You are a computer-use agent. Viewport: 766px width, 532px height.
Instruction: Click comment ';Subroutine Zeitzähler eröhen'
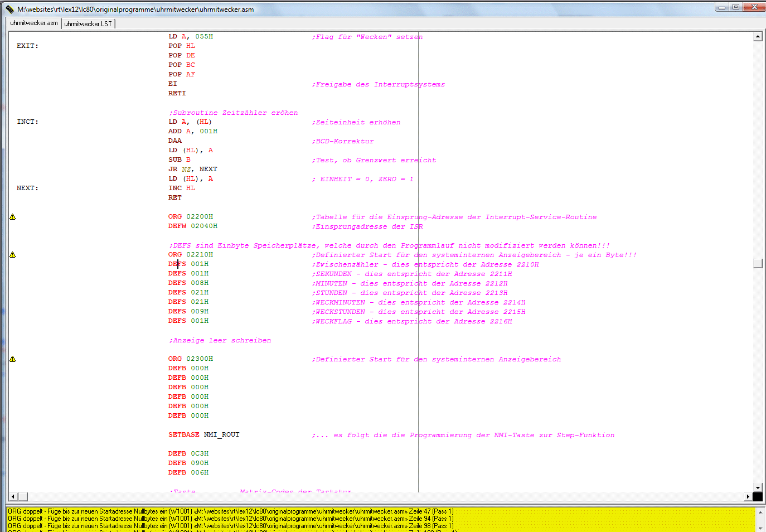coord(234,113)
